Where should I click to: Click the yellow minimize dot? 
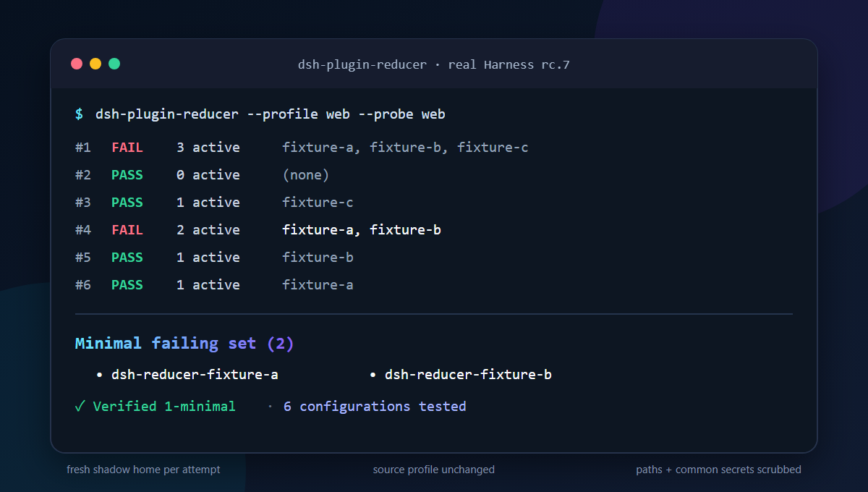[95, 64]
